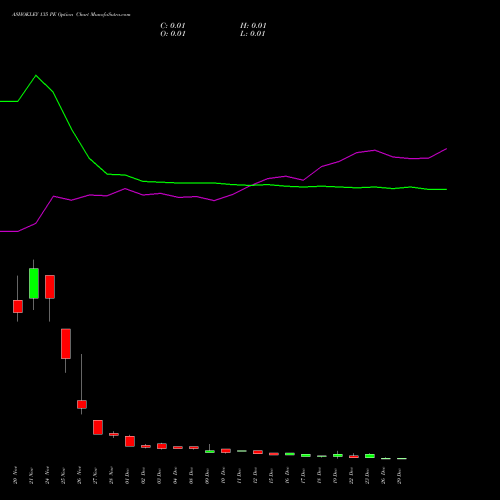Click the '03 Dec' date axis label

coord(159,475)
